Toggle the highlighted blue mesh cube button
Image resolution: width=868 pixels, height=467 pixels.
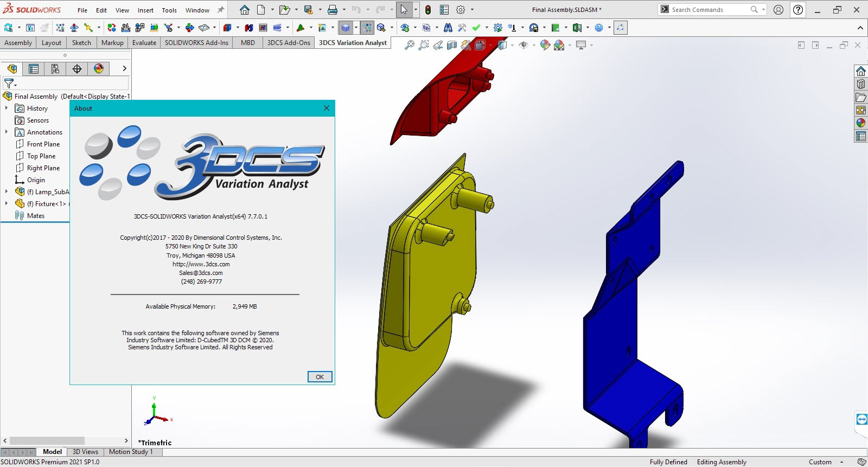(x=345, y=28)
